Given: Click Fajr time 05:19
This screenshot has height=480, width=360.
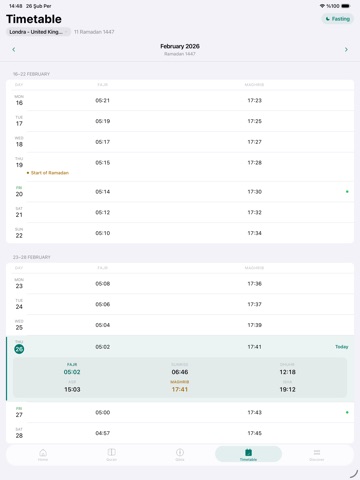Looking at the screenshot, I should point(103,121).
